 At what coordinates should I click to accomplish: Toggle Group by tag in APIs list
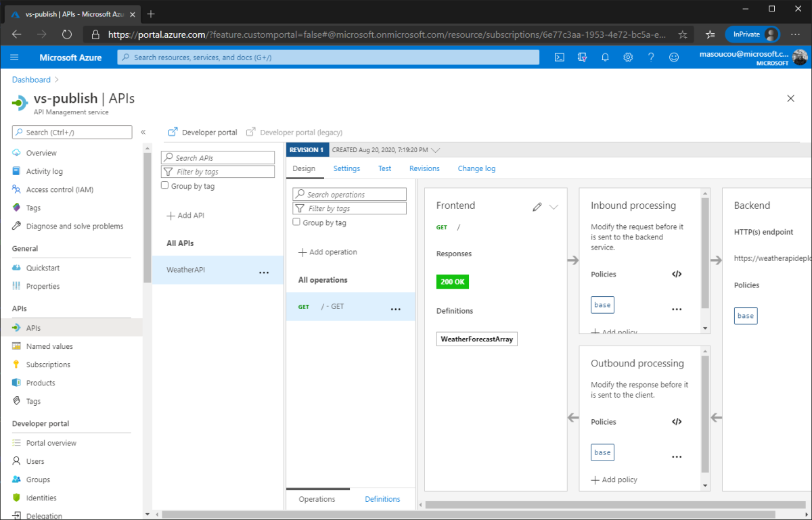pyautogui.click(x=165, y=185)
